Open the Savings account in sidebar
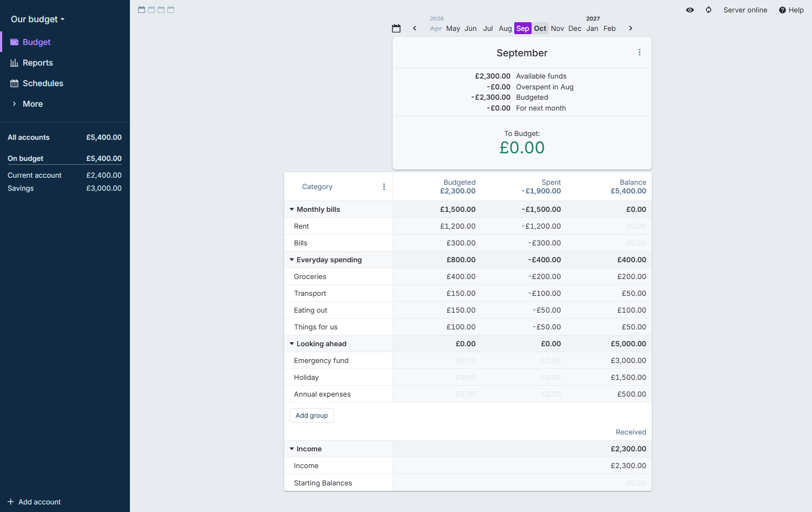Viewport: 812px width, 512px height. click(64, 188)
